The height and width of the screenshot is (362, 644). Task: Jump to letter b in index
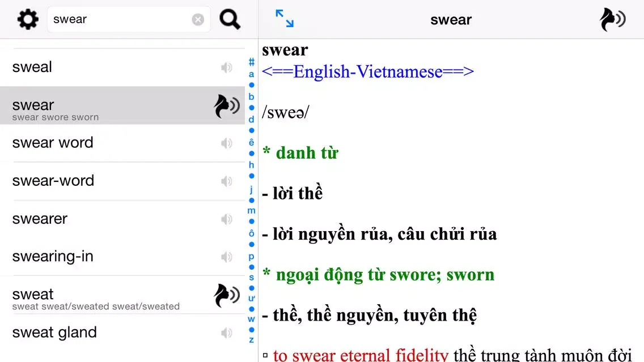click(x=251, y=96)
